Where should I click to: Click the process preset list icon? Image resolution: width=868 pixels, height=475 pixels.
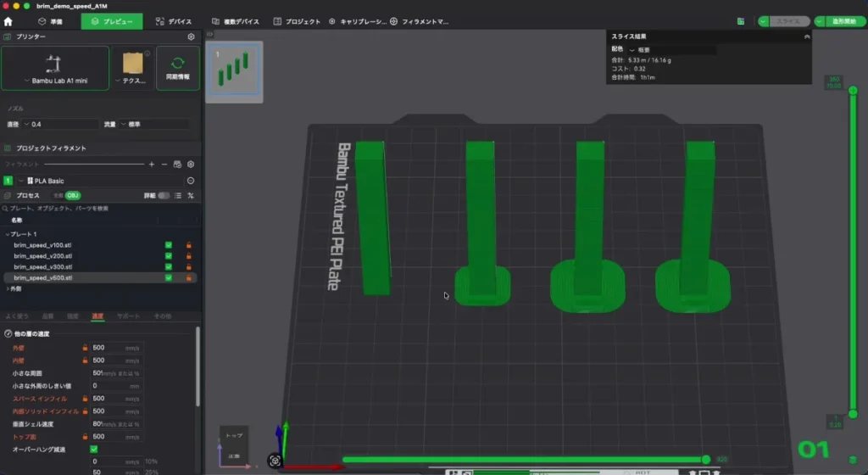point(178,195)
